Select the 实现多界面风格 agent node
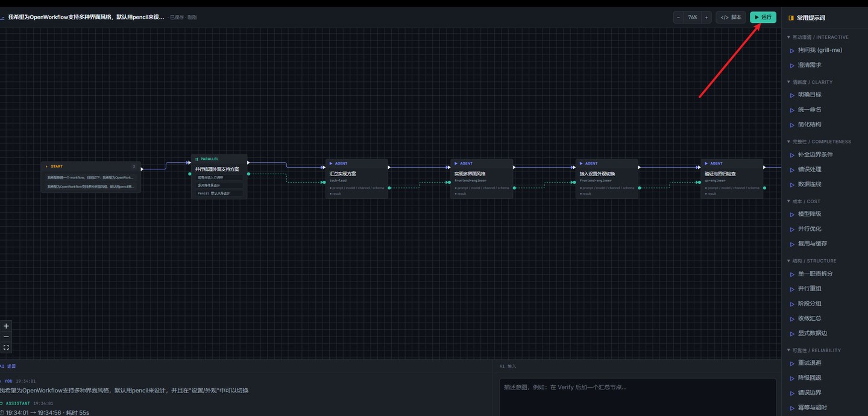The width and height of the screenshot is (868, 416). pyautogui.click(x=482, y=178)
